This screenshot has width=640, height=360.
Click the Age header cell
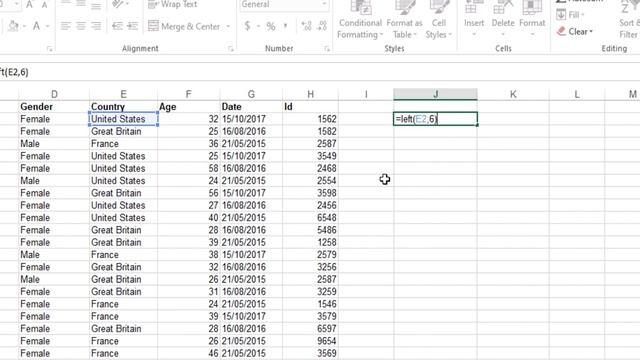pos(188,107)
